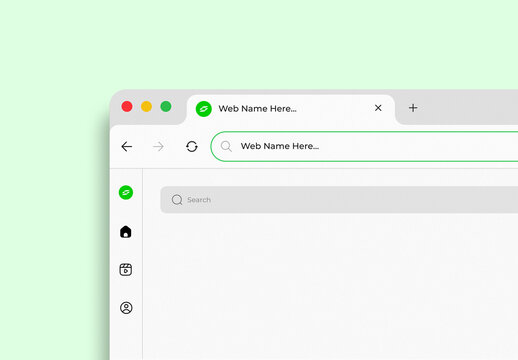Image resolution: width=518 pixels, height=360 pixels.
Task: Click the page Search field
Action: tap(339, 200)
